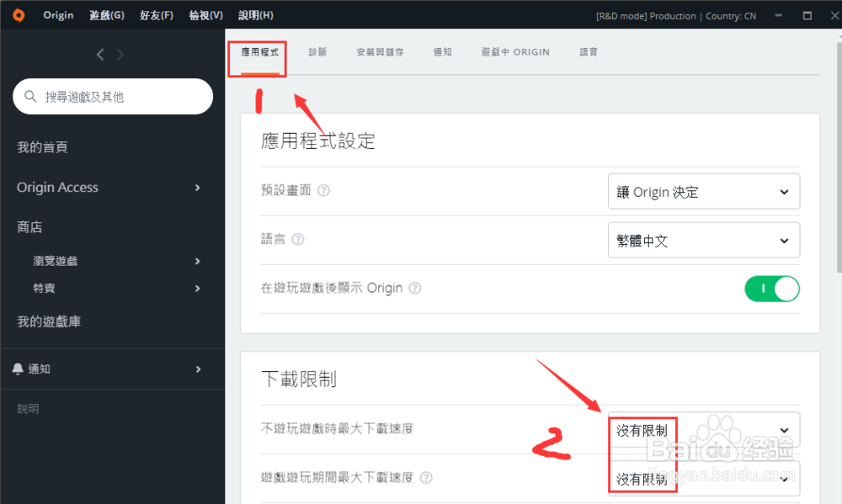Click the 下載限制 heading

point(299,379)
